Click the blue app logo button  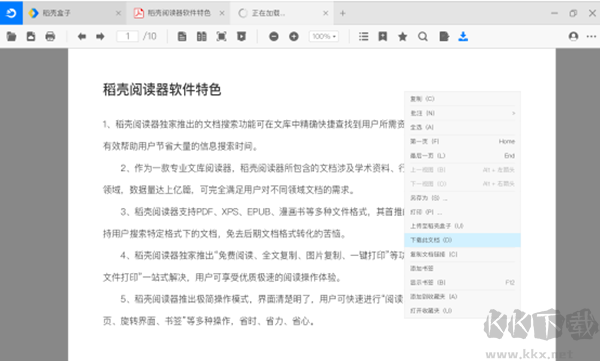click(11, 13)
